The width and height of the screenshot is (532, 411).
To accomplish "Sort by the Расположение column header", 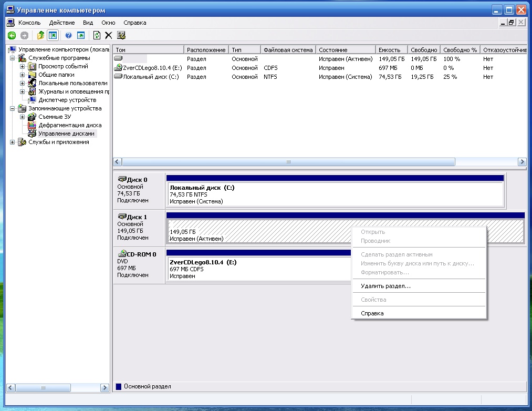I will coord(206,50).
